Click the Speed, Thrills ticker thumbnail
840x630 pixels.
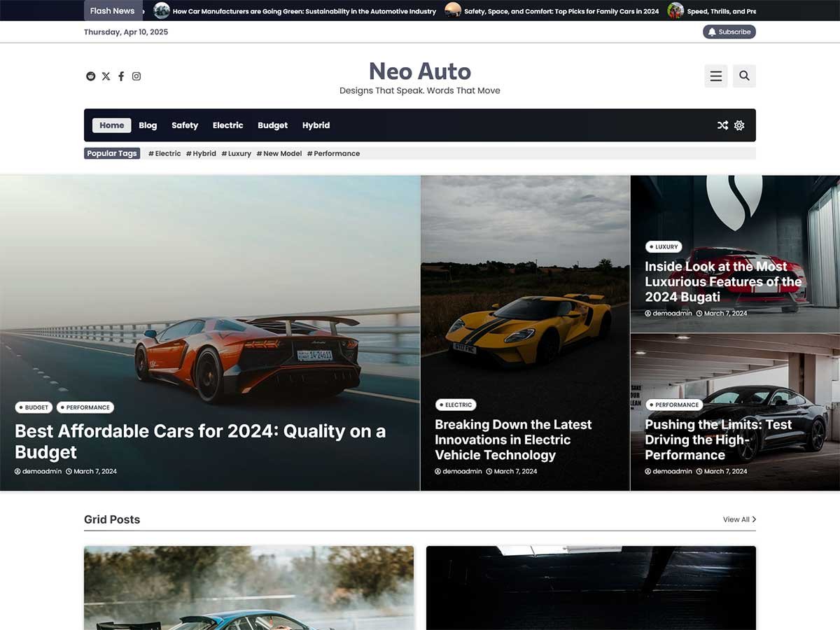pos(675,10)
